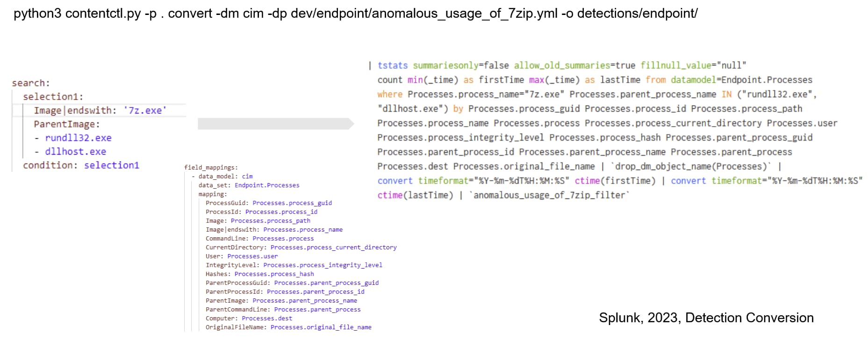Click 'ParentImage: Processes.parent_process_name' mapping
This screenshot has width=868, height=340.
[281, 301]
